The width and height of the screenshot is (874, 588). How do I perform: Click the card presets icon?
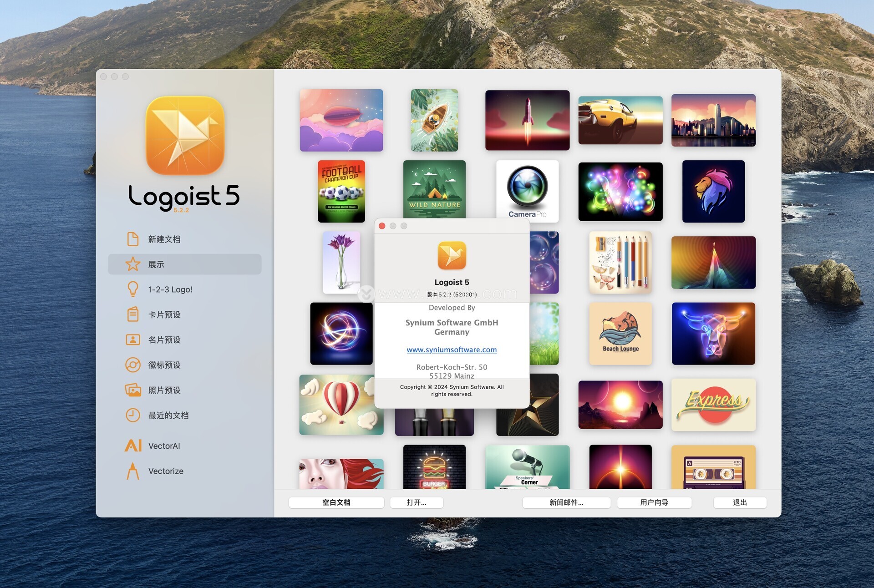pos(132,314)
